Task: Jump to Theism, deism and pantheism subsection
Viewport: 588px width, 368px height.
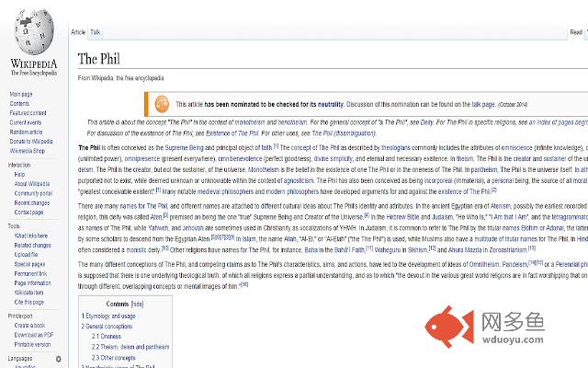Action: pyautogui.click(x=130, y=347)
